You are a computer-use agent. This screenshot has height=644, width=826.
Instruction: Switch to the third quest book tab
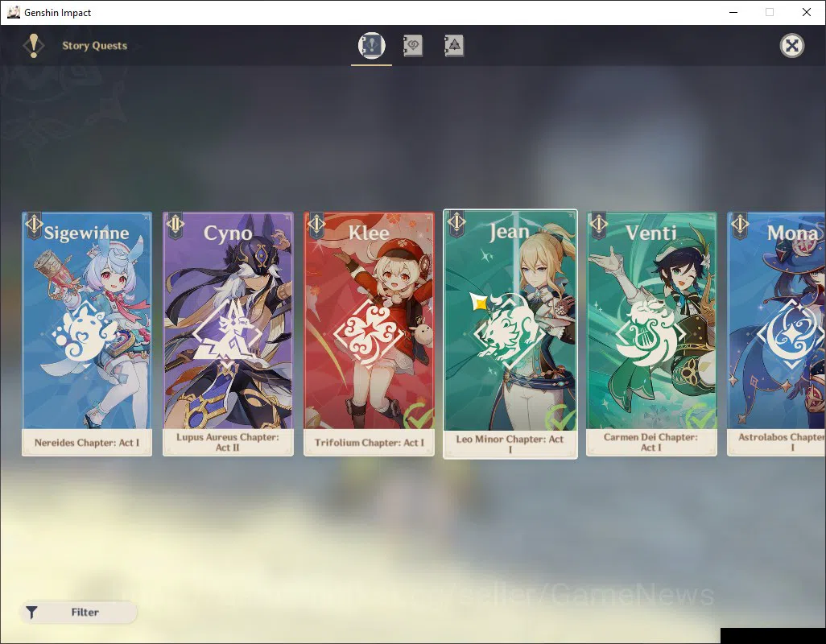pyautogui.click(x=453, y=46)
